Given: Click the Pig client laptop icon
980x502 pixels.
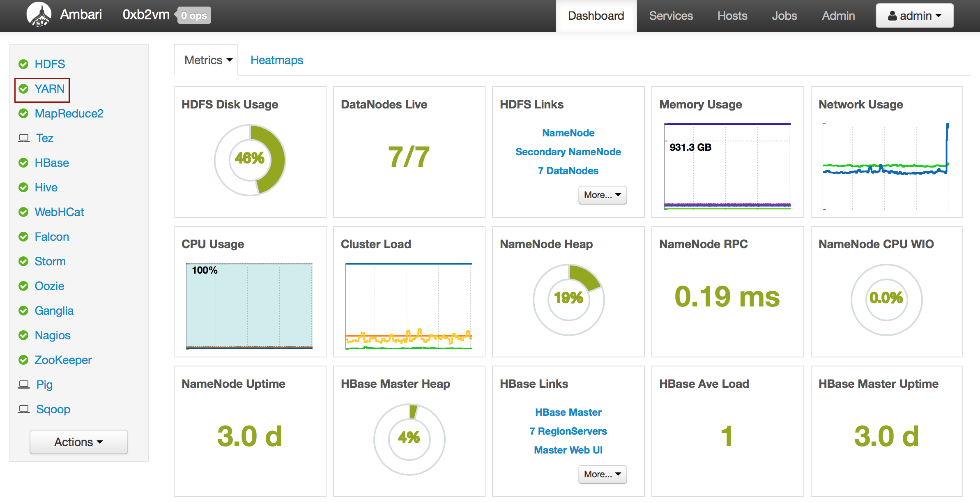Looking at the screenshot, I should pos(24,385).
